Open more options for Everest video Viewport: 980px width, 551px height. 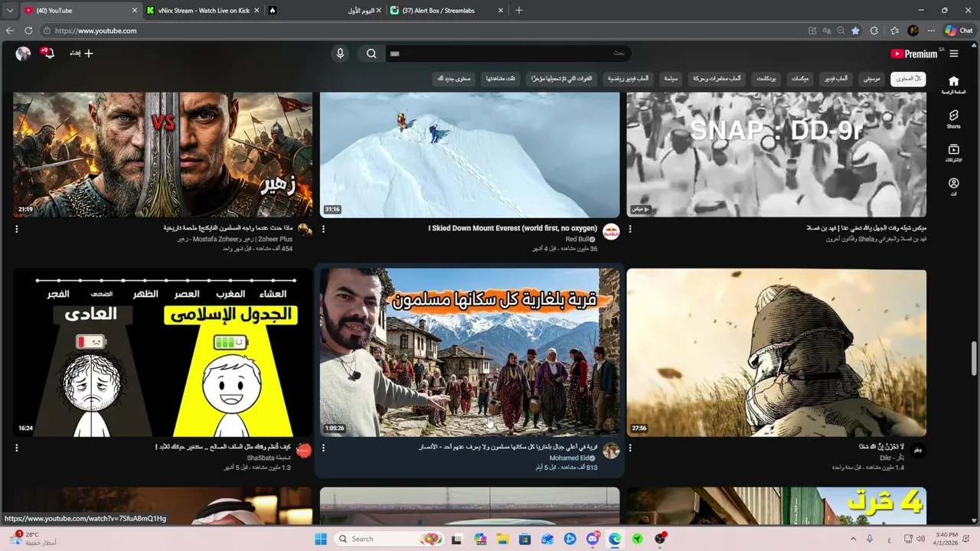323,229
